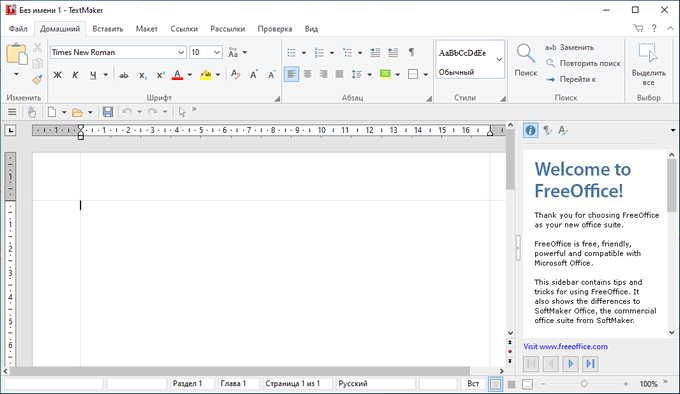Open the sidebar options dropdown arrow
This screenshot has width=680, height=394.
click(673, 130)
